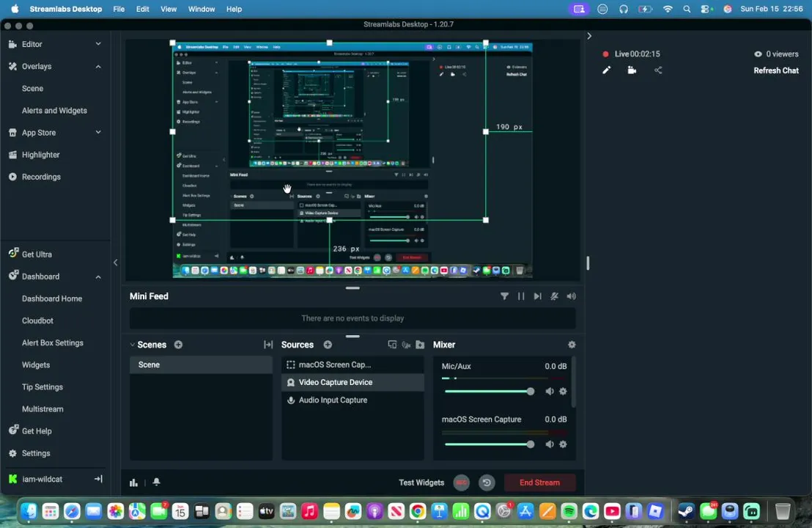Screen dimensions: 812x528
Task: Open the Highlighter page
Action: coord(40,155)
